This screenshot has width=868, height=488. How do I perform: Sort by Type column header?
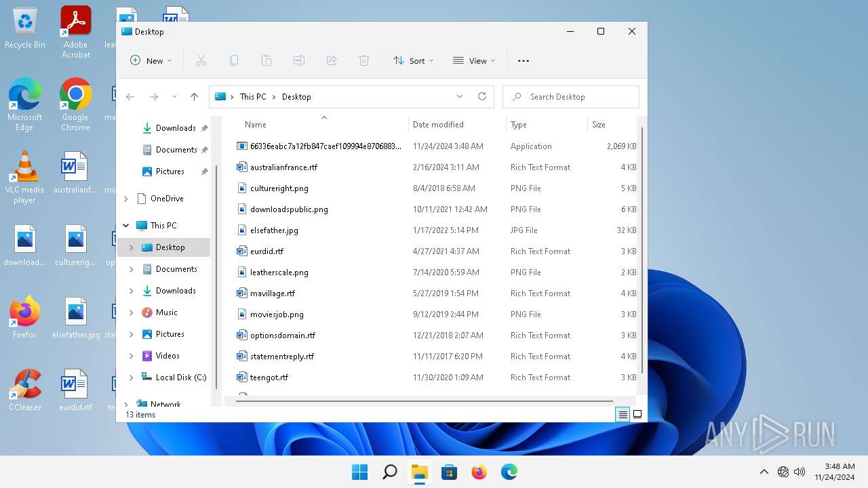pyautogui.click(x=518, y=125)
